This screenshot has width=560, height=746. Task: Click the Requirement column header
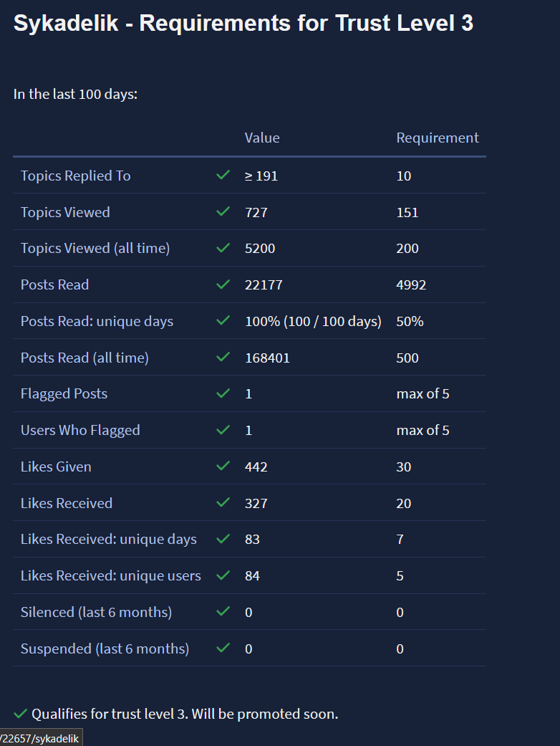(438, 138)
